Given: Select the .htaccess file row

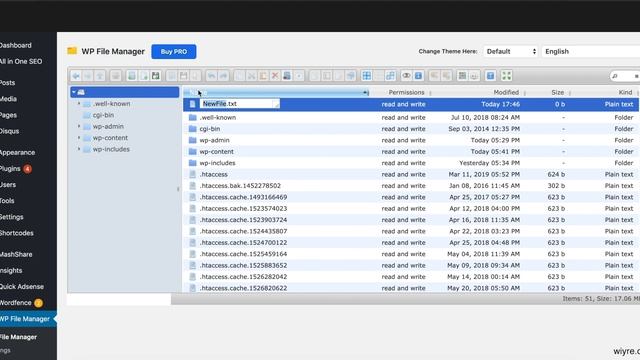Looking at the screenshot, I should 411,174.
